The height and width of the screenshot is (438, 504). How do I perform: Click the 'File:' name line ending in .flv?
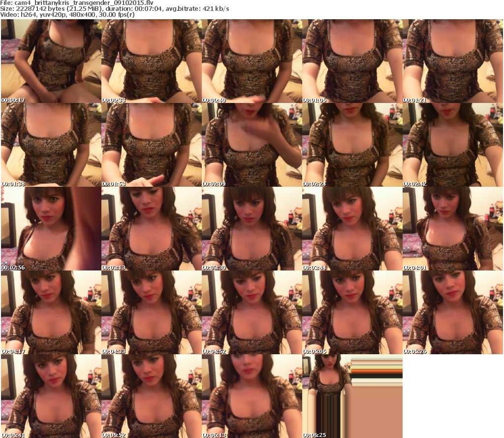click(77, 3)
